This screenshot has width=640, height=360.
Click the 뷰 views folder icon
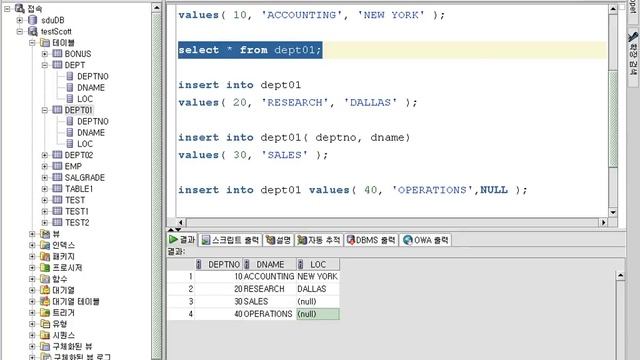45,234
